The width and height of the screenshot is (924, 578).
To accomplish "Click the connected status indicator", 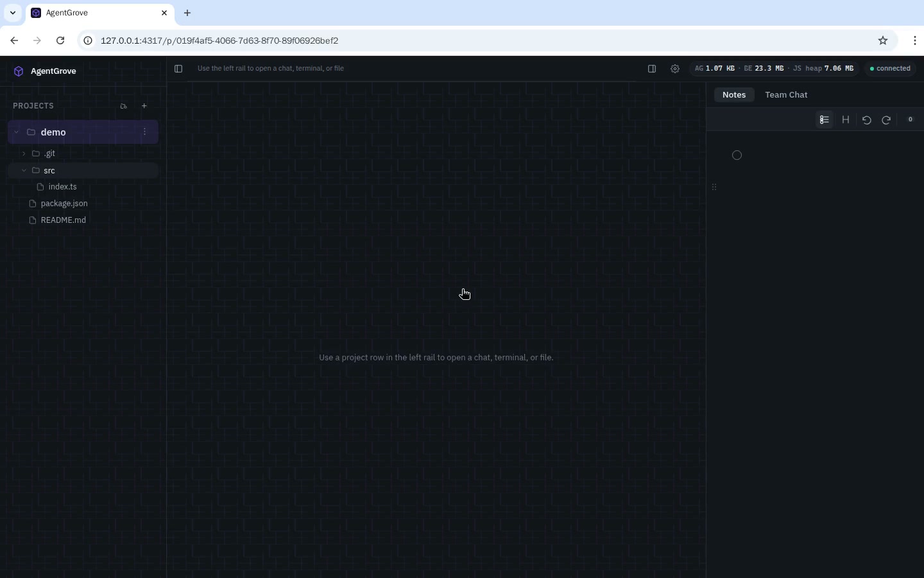I will [891, 69].
